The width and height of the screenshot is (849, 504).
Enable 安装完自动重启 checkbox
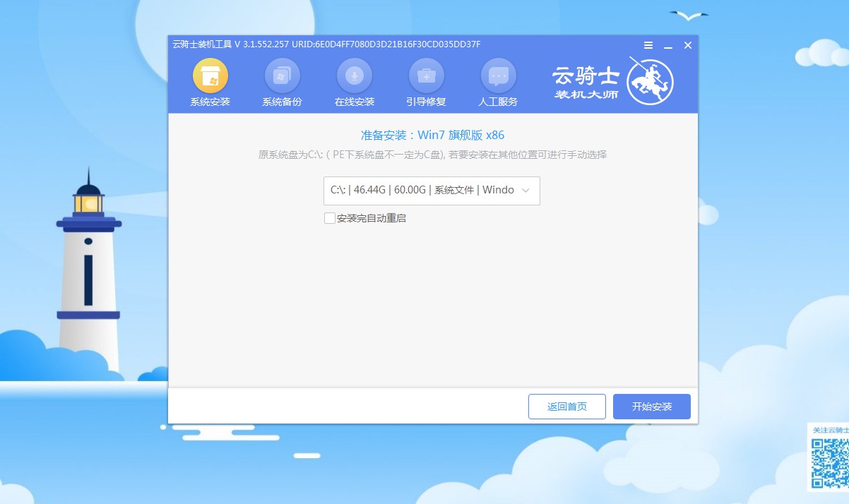coord(329,218)
